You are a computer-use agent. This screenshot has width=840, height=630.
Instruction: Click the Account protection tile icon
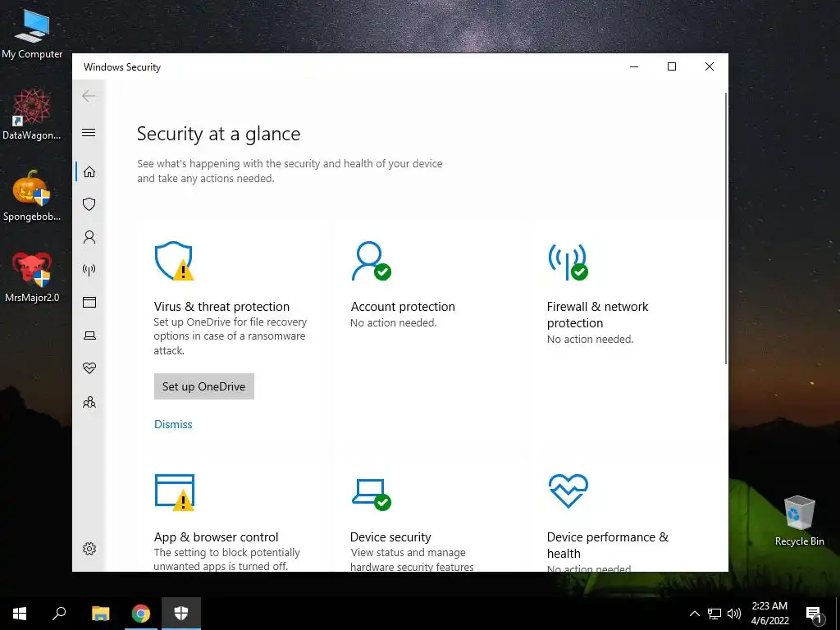point(371,261)
